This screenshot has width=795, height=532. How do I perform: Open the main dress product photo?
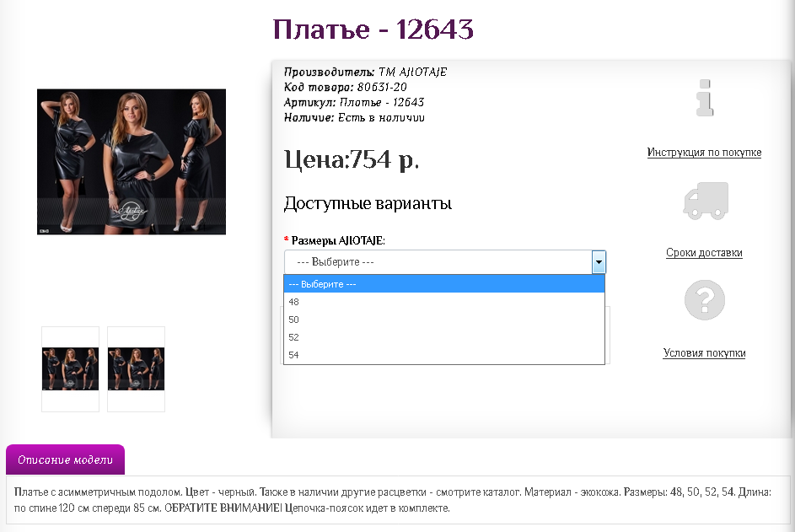pos(132,162)
